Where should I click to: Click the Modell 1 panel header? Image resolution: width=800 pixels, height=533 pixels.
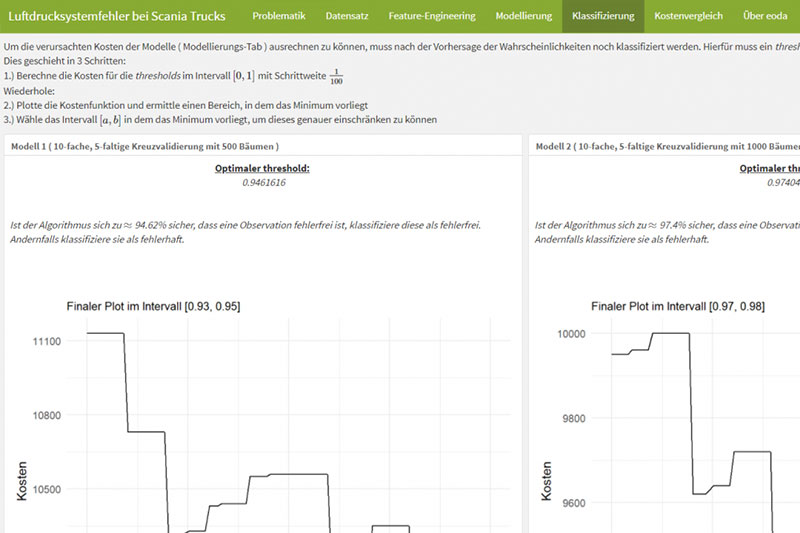pyautogui.click(x=263, y=146)
